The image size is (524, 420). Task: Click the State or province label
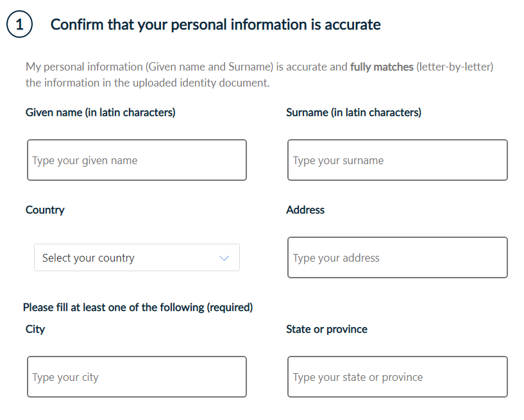[x=326, y=329]
